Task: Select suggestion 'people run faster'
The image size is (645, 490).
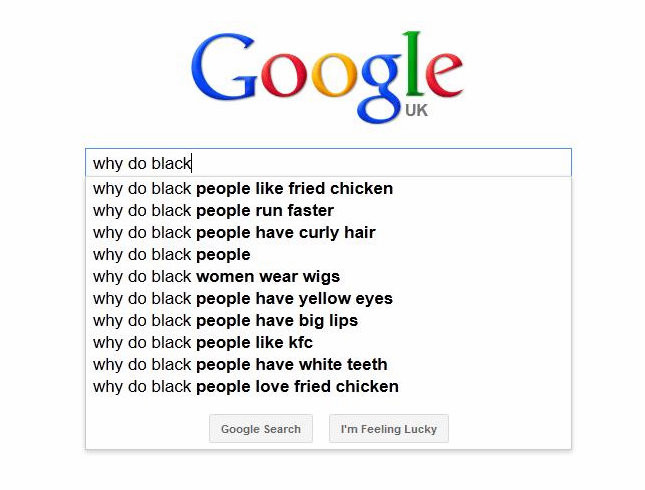Action: (328, 211)
